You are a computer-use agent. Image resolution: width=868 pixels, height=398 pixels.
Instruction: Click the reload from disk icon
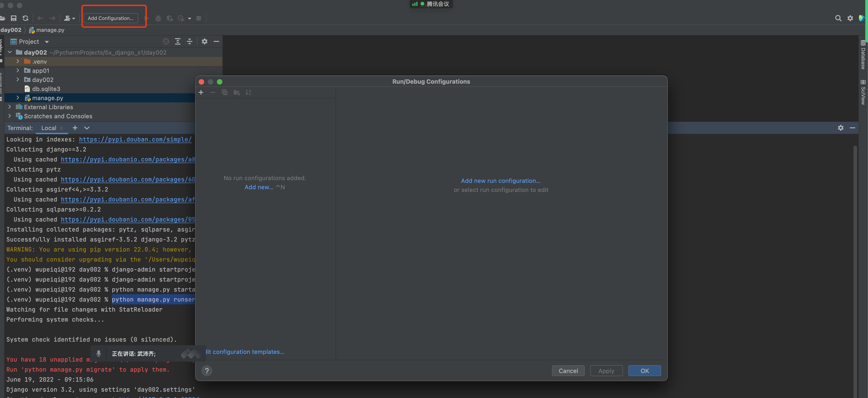(x=25, y=18)
